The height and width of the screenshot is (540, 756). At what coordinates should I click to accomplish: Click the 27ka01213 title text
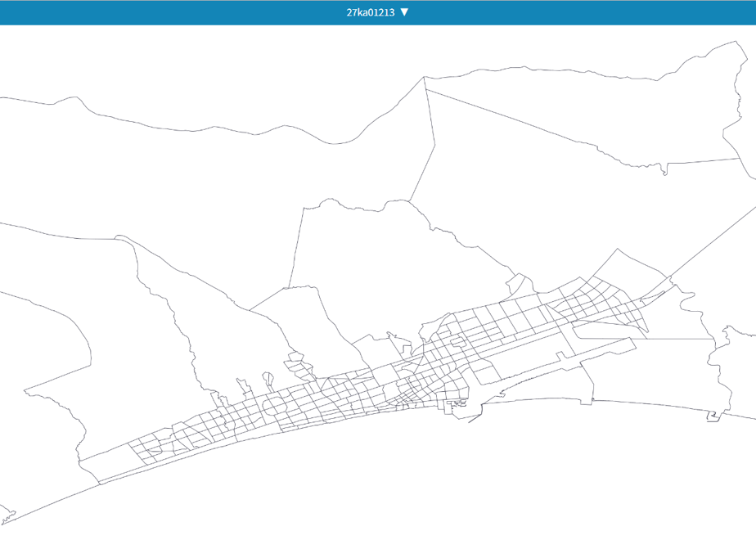pos(371,12)
